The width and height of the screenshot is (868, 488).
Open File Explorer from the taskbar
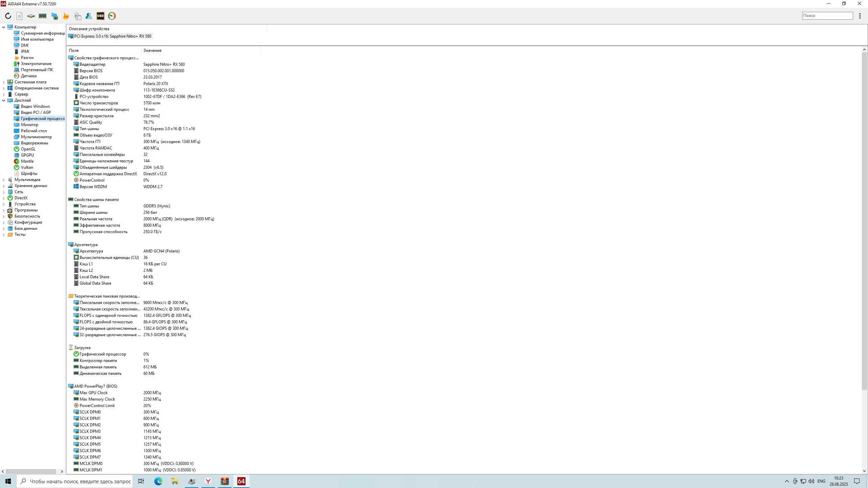(175, 481)
